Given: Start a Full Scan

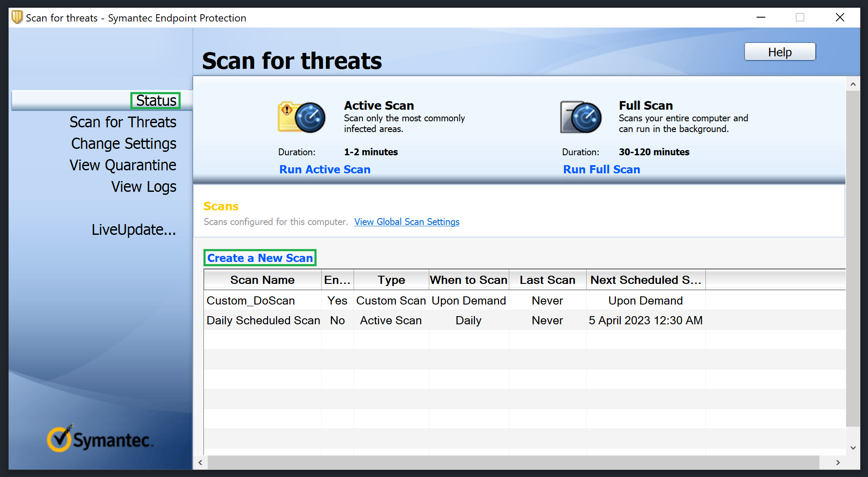Looking at the screenshot, I should coord(601,169).
